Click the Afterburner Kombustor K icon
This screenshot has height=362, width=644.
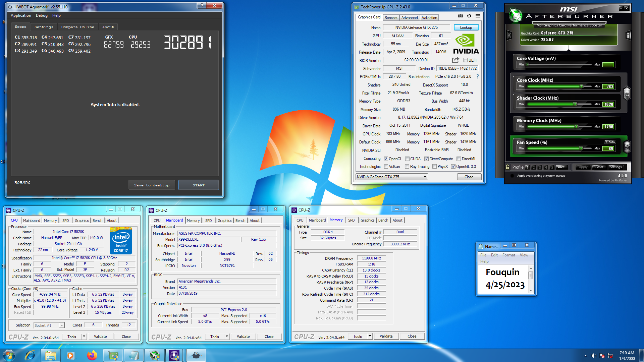(509, 35)
